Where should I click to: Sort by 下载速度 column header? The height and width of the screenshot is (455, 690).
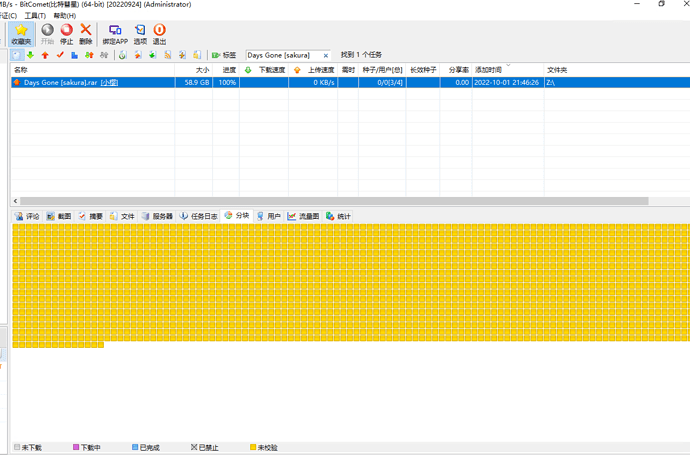coord(264,70)
